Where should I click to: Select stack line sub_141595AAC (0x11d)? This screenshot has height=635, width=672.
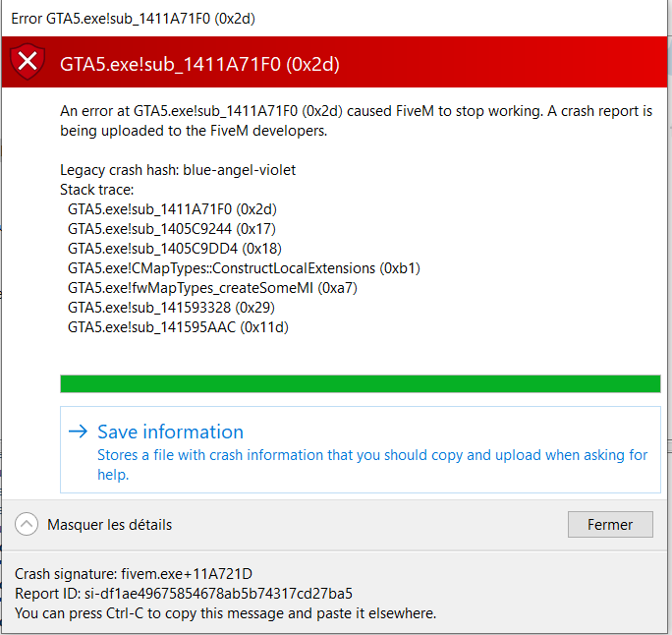(x=178, y=327)
